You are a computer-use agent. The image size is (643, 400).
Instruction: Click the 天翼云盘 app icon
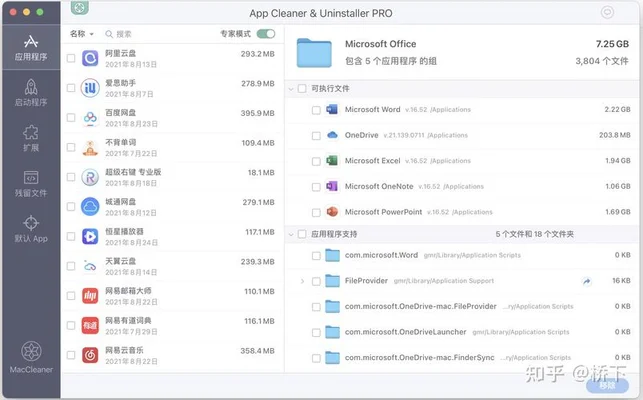(x=90, y=266)
